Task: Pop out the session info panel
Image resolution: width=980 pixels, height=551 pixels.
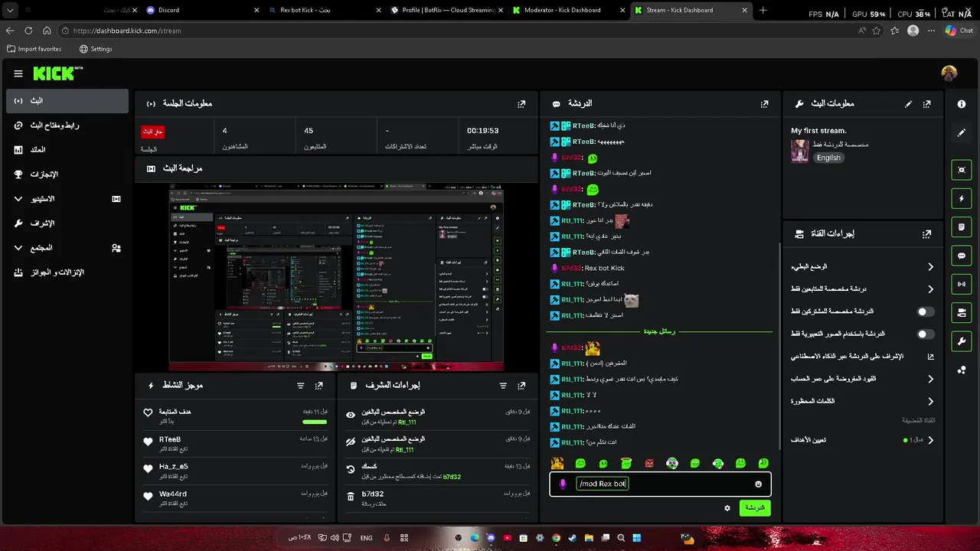Action: 521,103
